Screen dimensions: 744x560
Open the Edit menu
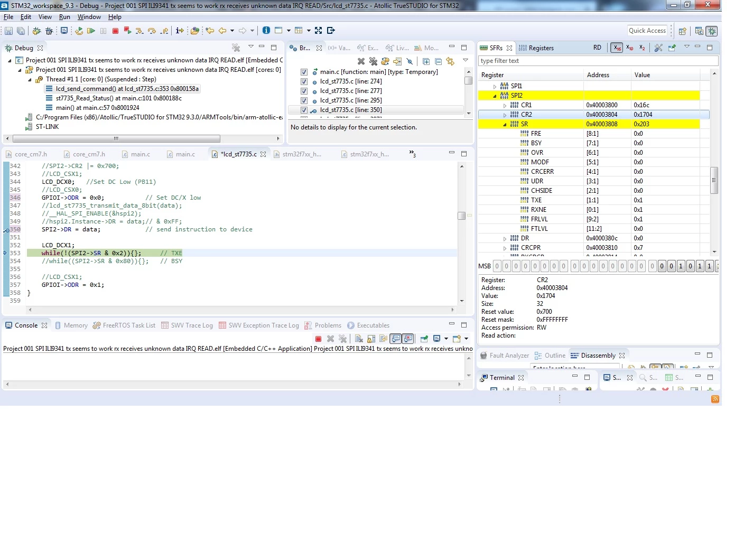[x=26, y=17]
